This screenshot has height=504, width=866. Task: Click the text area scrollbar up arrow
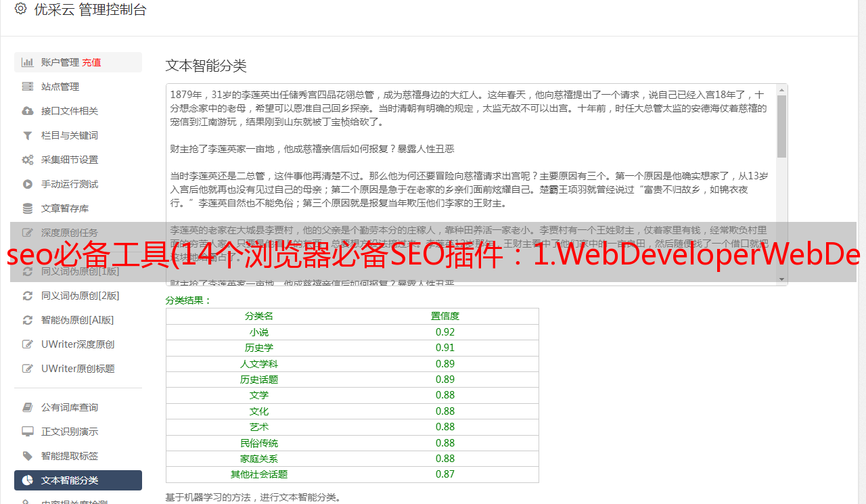point(782,89)
